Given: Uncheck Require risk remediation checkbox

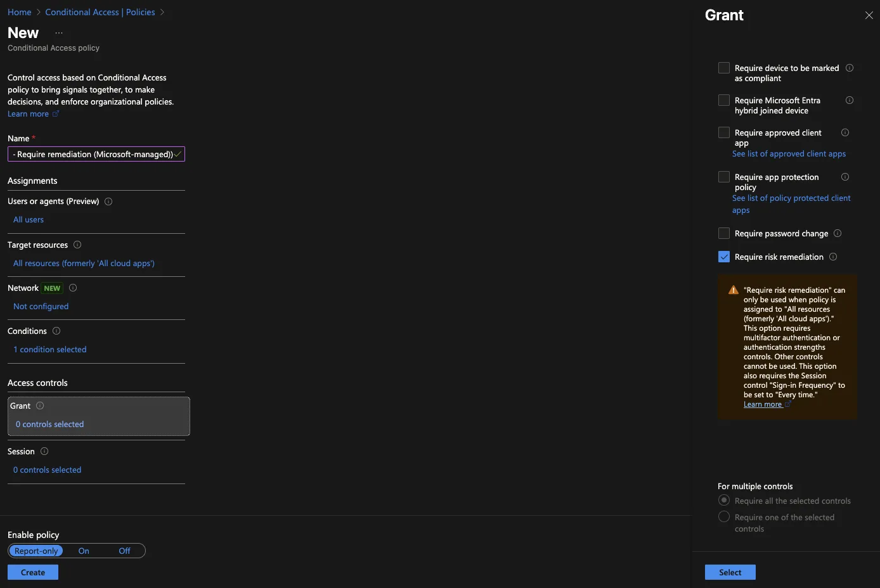Looking at the screenshot, I should (724, 257).
